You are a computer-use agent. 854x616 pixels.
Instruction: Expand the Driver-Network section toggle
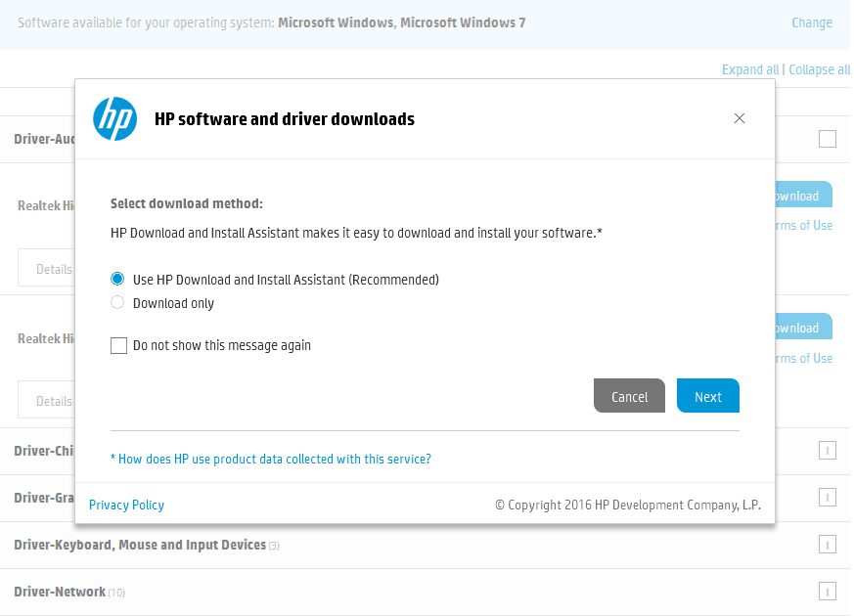click(x=828, y=592)
